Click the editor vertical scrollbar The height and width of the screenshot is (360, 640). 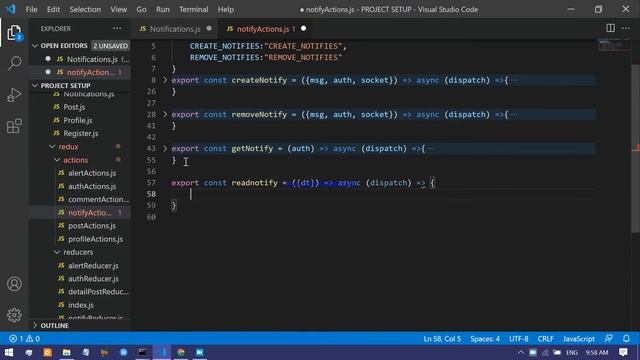pyautogui.click(x=636, y=149)
